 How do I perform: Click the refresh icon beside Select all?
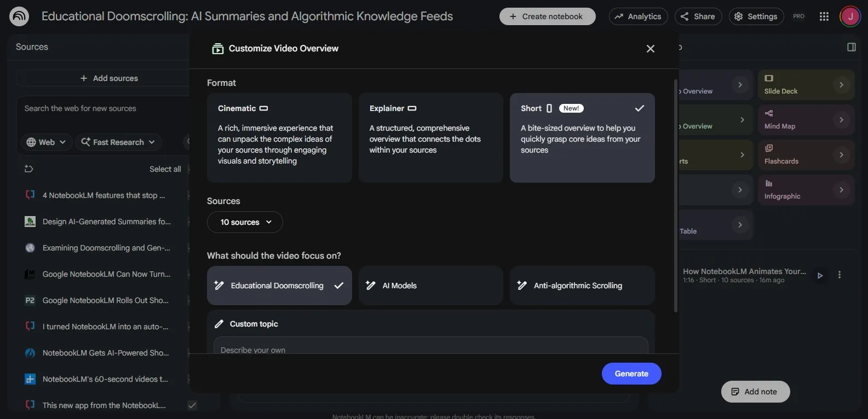tap(29, 169)
